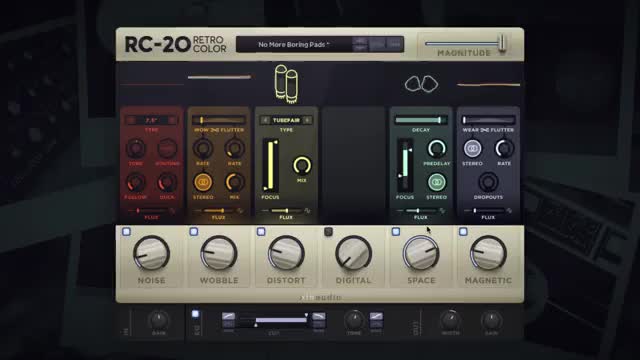Viewport: 640px width, 360px height.
Task: Click the flux waveform icon in Distort module
Action: (x=307, y=211)
